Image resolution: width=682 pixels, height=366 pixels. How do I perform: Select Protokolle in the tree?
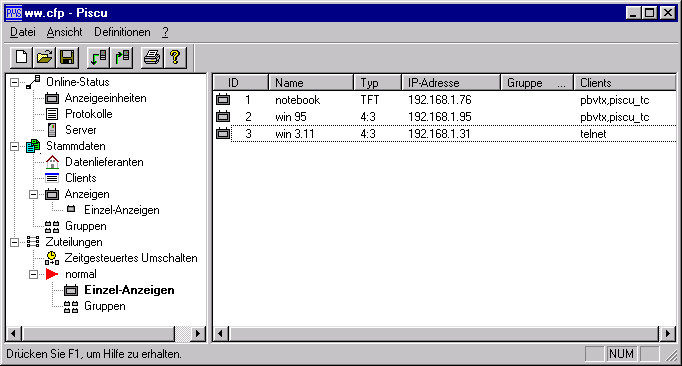point(89,114)
